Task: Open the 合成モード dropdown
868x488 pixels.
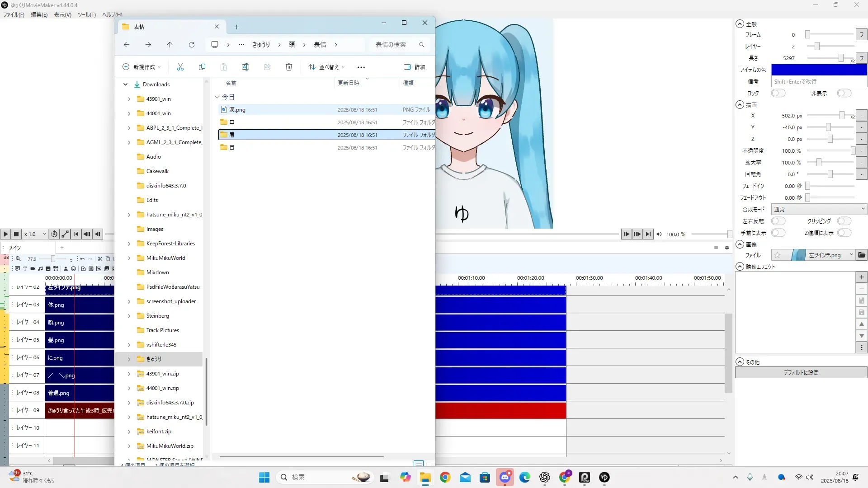Action: point(819,209)
